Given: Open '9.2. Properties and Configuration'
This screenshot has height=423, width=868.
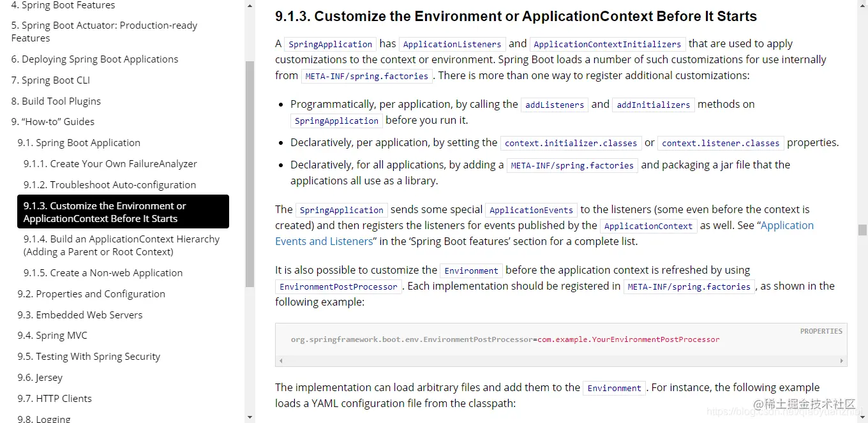Looking at the screenshot, I should click(91, 294).
